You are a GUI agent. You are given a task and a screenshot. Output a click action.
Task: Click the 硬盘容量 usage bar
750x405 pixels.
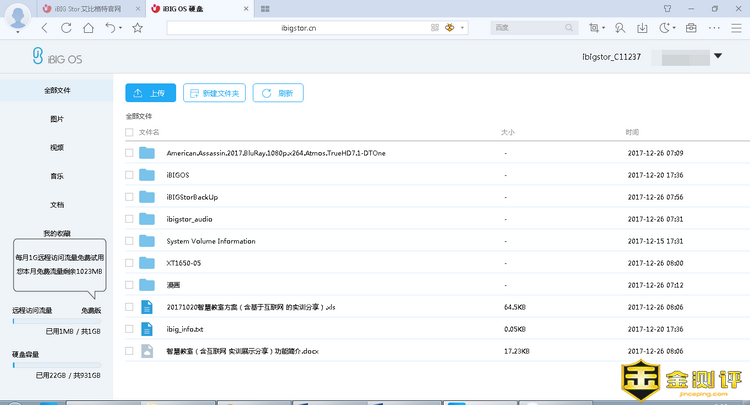click(56, 364)
